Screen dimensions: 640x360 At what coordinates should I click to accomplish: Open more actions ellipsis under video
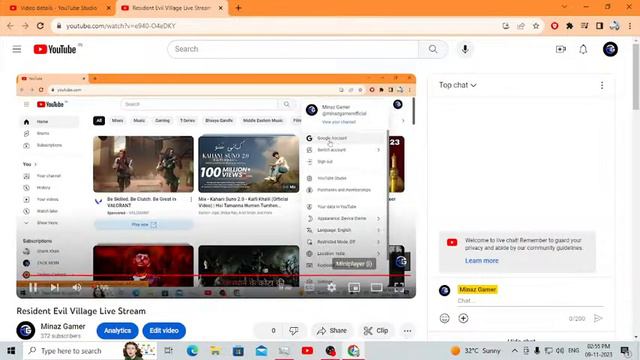pos(407,331)
